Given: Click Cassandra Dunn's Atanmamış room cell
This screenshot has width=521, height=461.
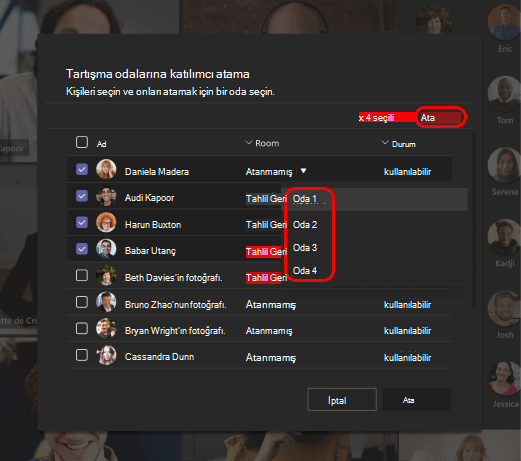Looking at the screenshot, I should (271, 358).
